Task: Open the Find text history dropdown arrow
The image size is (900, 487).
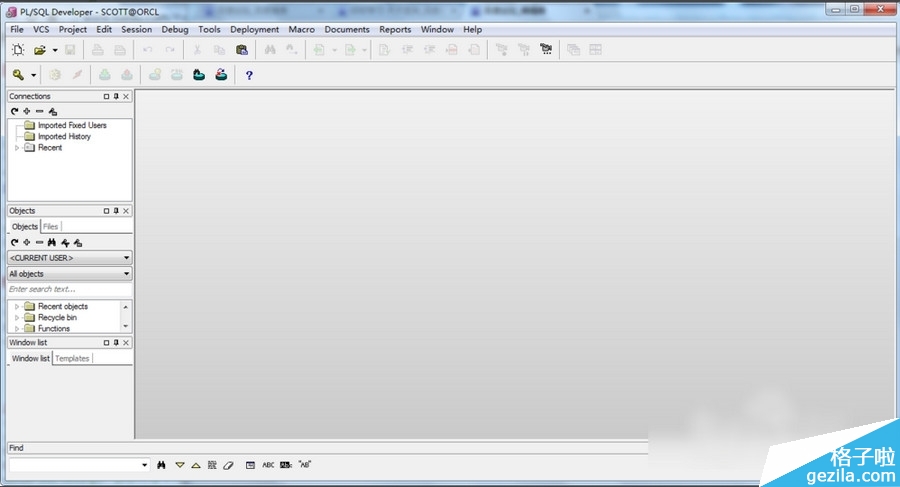Action: [145, 465]
